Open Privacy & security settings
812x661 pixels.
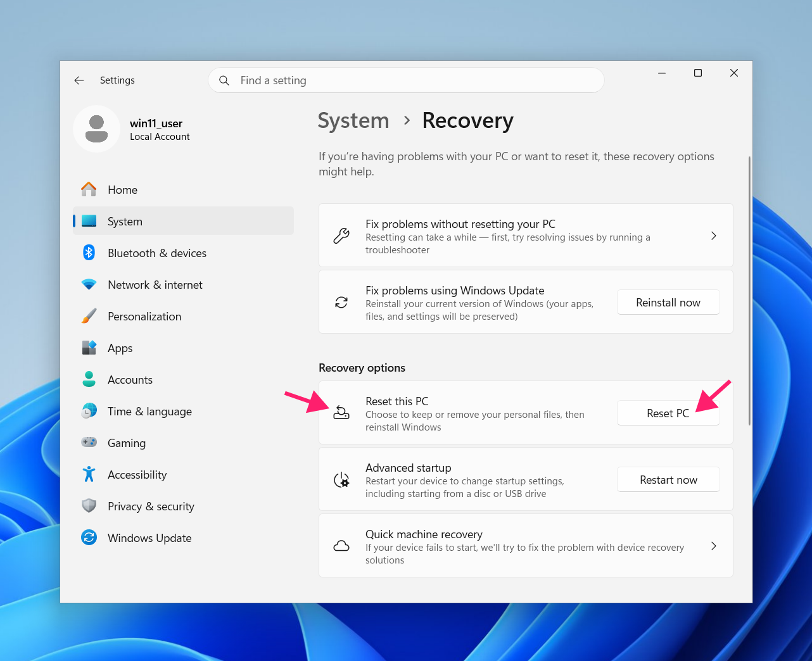[x=183, y=506]
